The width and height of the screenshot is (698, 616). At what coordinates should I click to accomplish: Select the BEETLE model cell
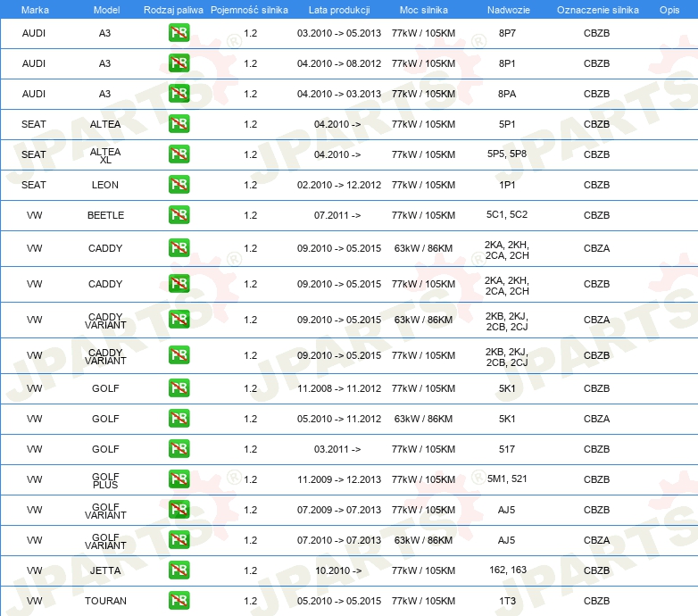105,215
